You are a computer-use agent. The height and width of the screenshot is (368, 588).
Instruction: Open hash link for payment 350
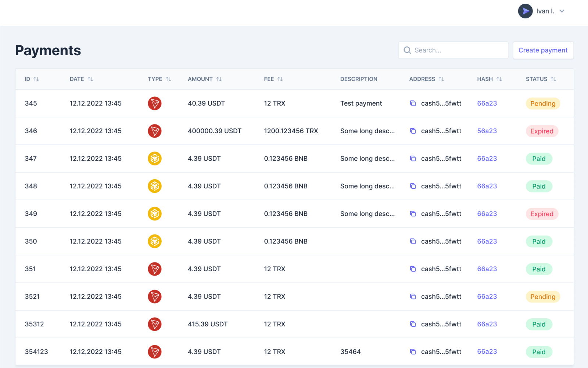coord(487,241)
